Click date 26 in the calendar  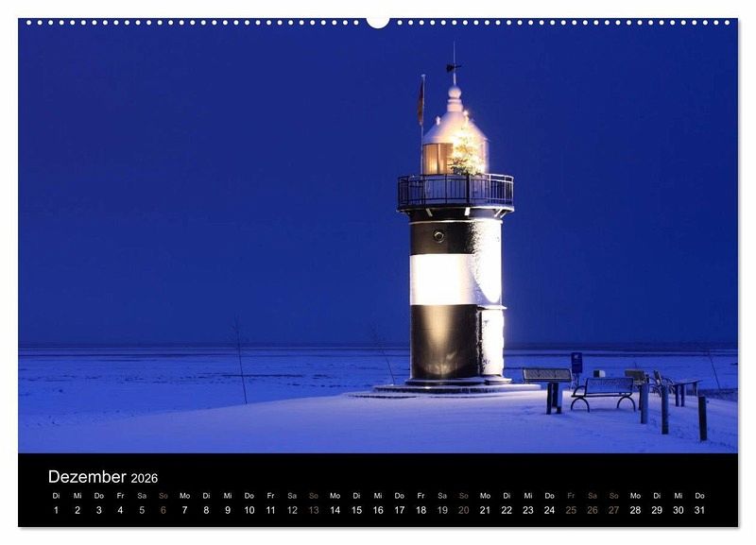click(x=593, y=510)
